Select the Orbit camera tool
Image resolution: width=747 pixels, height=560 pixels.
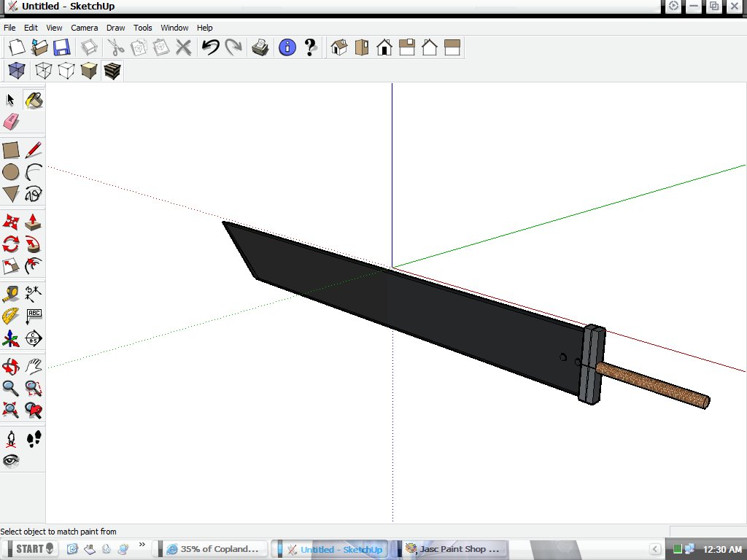(x=11, y=366)
